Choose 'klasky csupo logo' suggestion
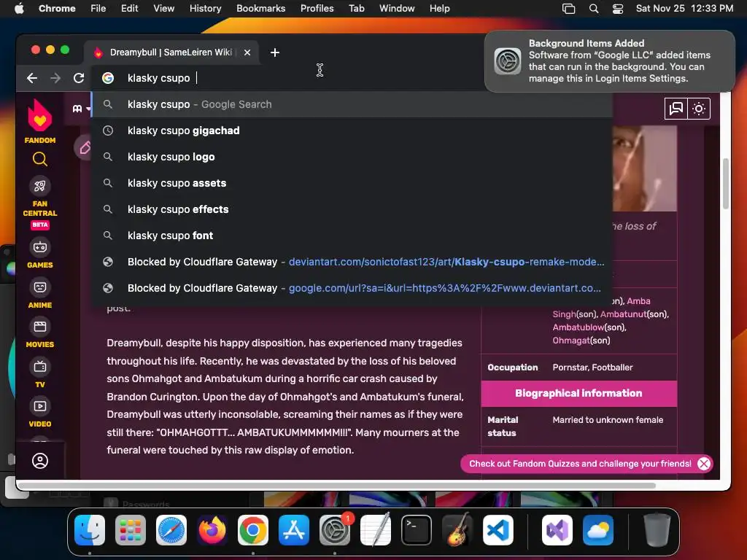 coord(352,157)
